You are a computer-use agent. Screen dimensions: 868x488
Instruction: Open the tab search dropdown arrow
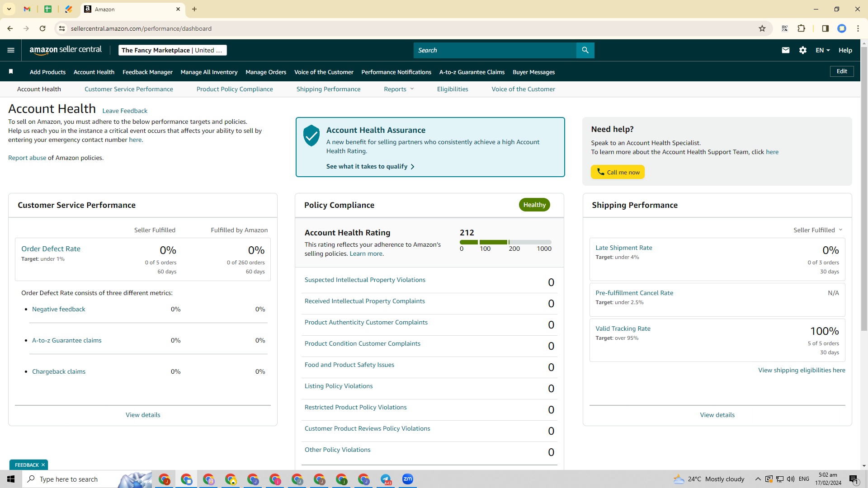[x=9, y=9]
